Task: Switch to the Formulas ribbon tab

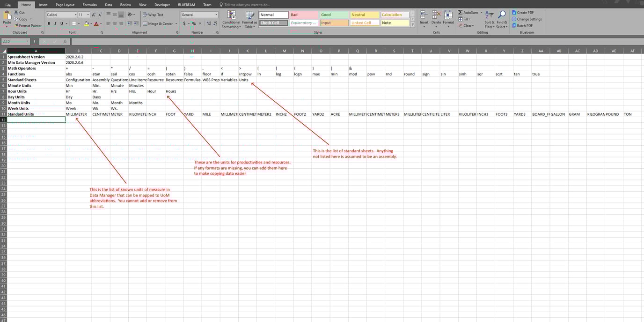Action: 89,4
